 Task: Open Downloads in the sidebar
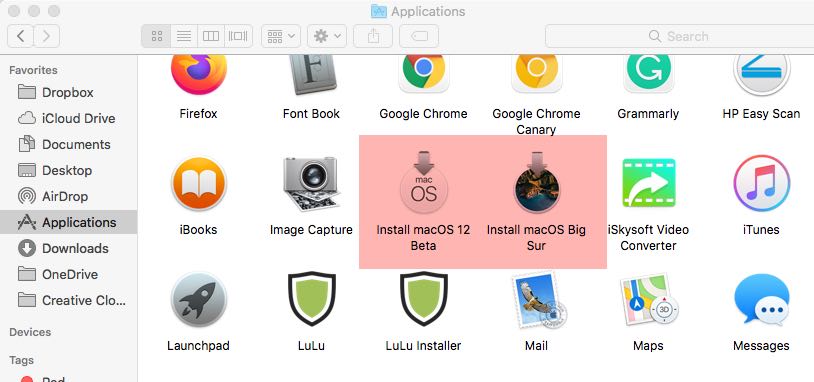tap(69, 248)
